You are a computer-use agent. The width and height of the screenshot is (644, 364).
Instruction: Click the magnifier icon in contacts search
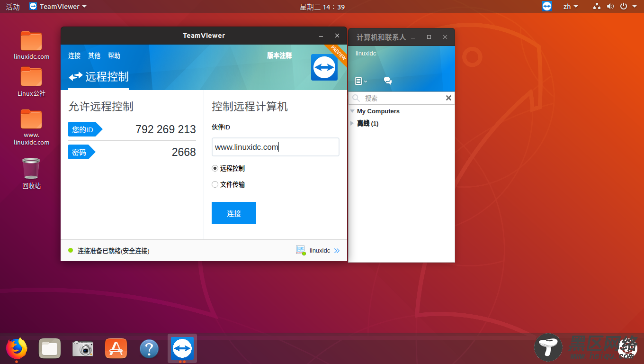click(x=356, y=98)
